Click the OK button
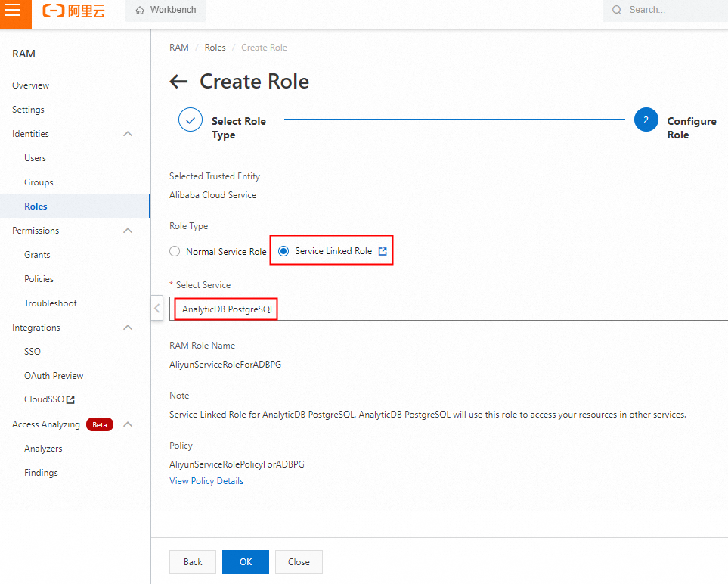728x584 pixels. click(x=245, y=562)
